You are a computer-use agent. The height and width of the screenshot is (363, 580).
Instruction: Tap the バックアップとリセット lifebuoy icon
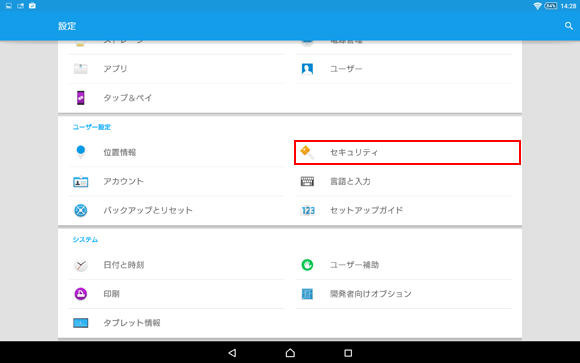pos(81,210)
